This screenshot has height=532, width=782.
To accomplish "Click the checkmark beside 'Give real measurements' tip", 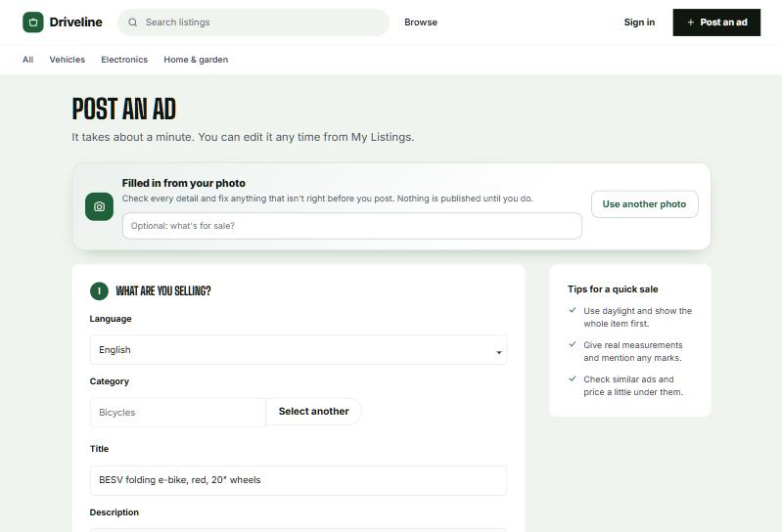I will click(573, 344).
